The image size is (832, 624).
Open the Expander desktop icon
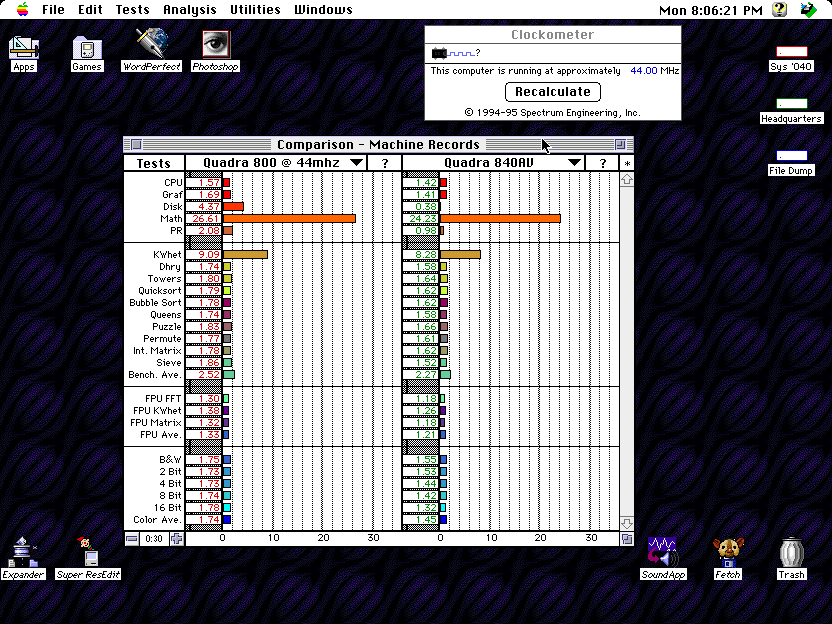coord(23,552)
